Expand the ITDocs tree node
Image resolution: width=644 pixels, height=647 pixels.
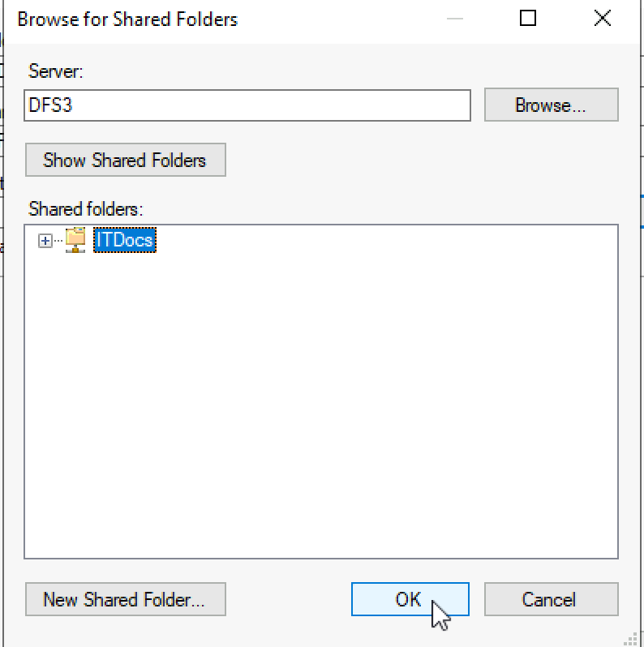coord(45,241)
